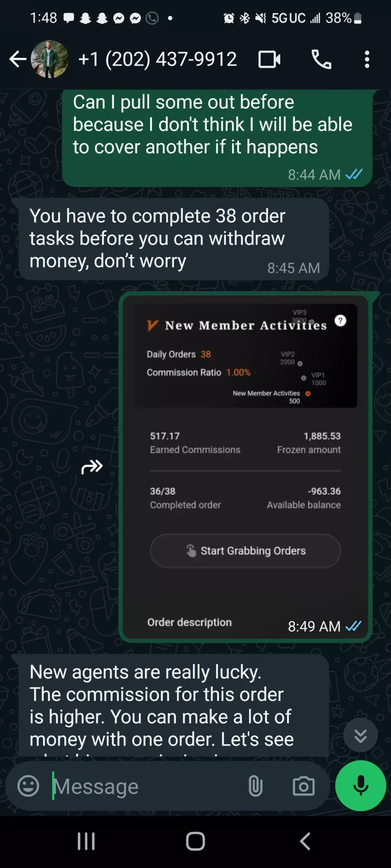Open the contact's profile picture

[x=50, y=59]
